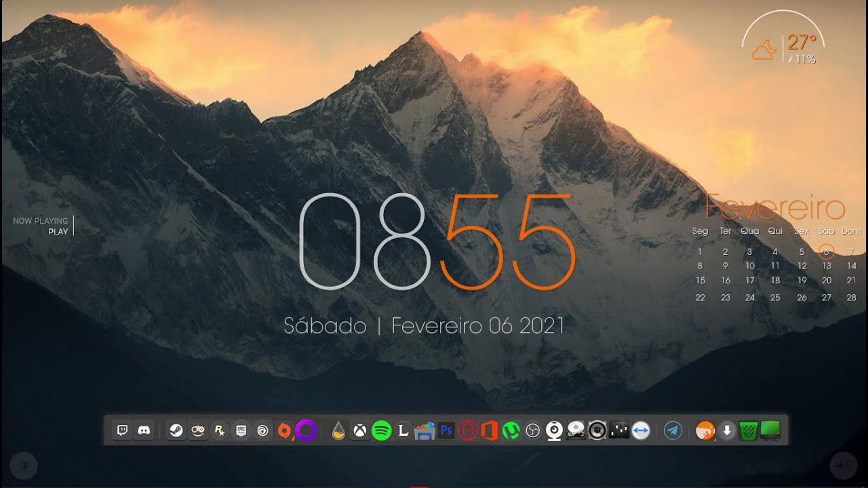Screen dimensions: 868x488
Task: Open Spotify from the dock
Action: pyautogui.click(x=382, y=430)
